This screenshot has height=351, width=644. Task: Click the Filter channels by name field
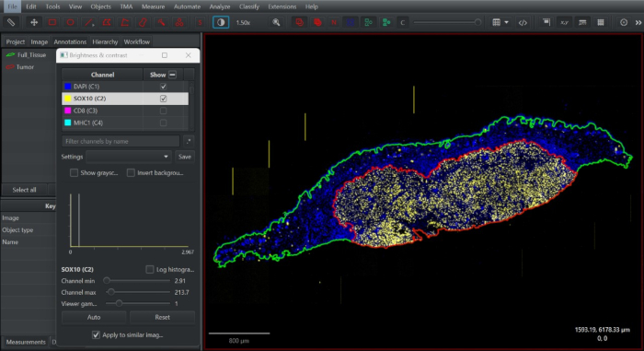point(121,141)
